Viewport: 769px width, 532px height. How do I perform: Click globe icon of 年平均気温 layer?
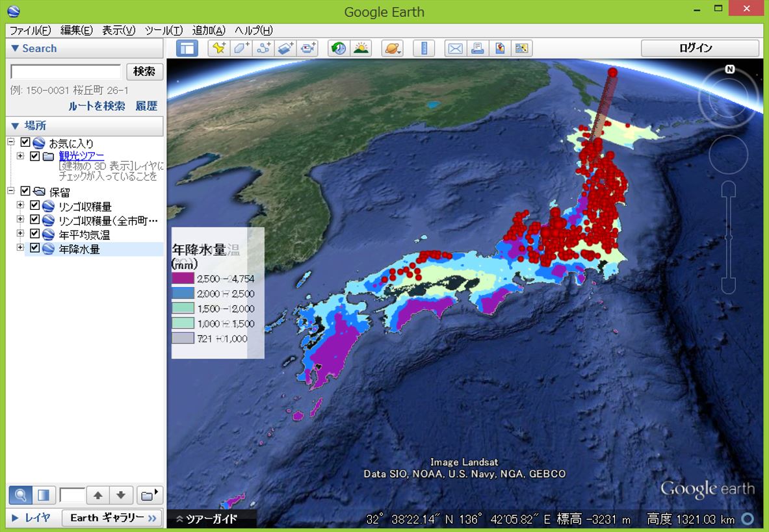tap(48, 234)
